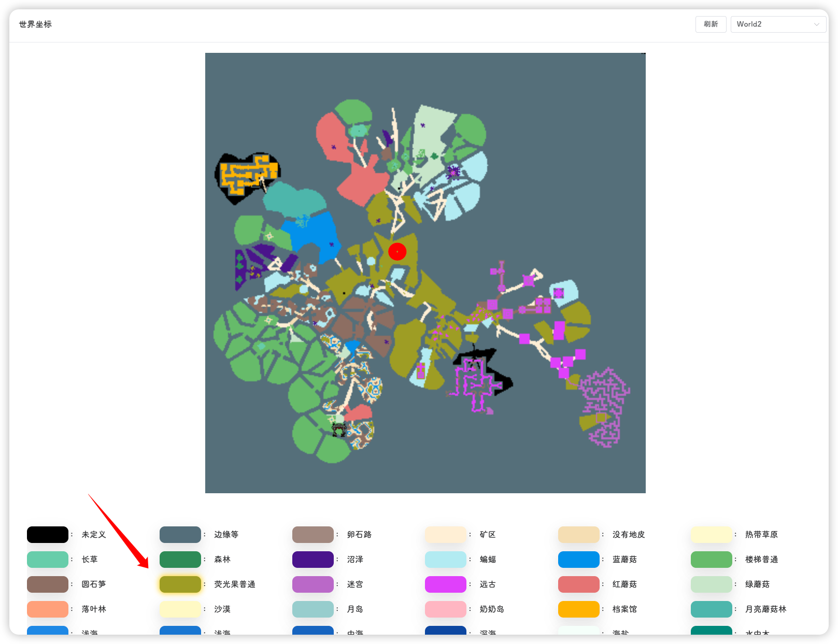Choose the blue 蓝蘑菇 color swatch
Screen dimensions: 838x644
[578, 560]
